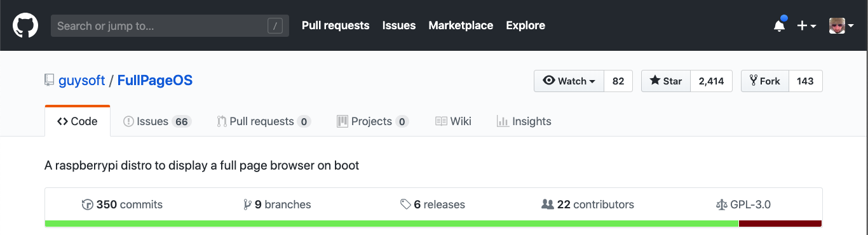The height and width of the screenshot is (235, 868).
Task: Click the releases tag icon
Action: point(405,205)
